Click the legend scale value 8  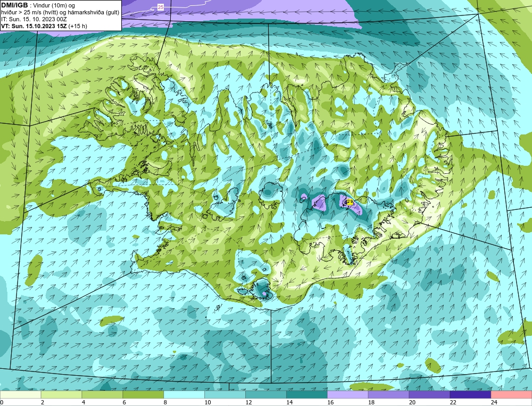(165, 402)
